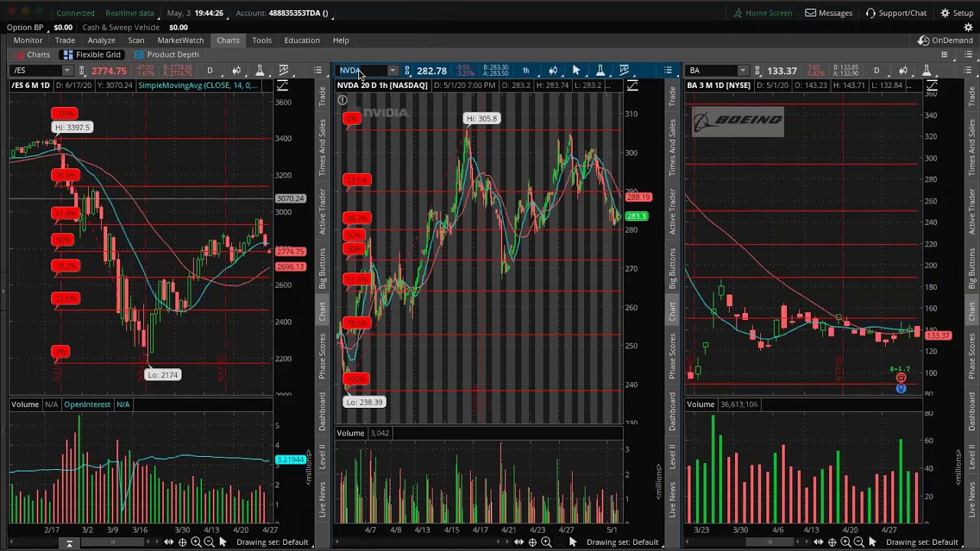This screenshot has height=551, width=980.
Task: Open Edit Studies flask in /ES chart
Action: pyautogui.click(x=260, y=70)
